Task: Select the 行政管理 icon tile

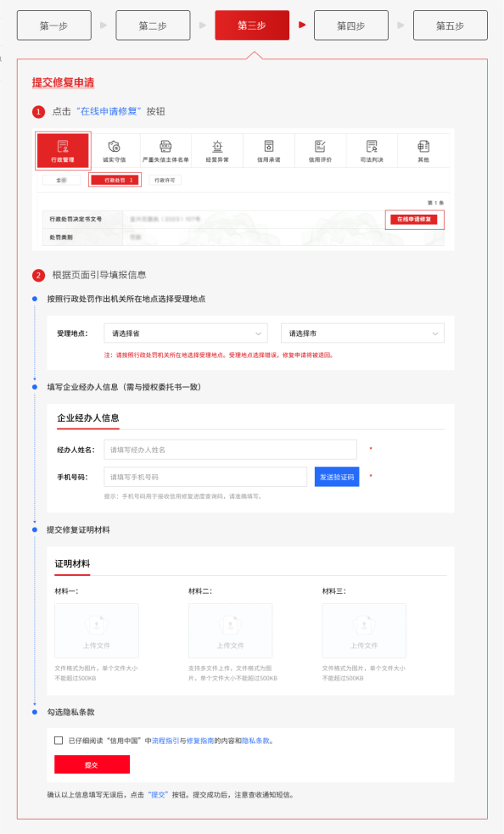Action: [63, 151]
